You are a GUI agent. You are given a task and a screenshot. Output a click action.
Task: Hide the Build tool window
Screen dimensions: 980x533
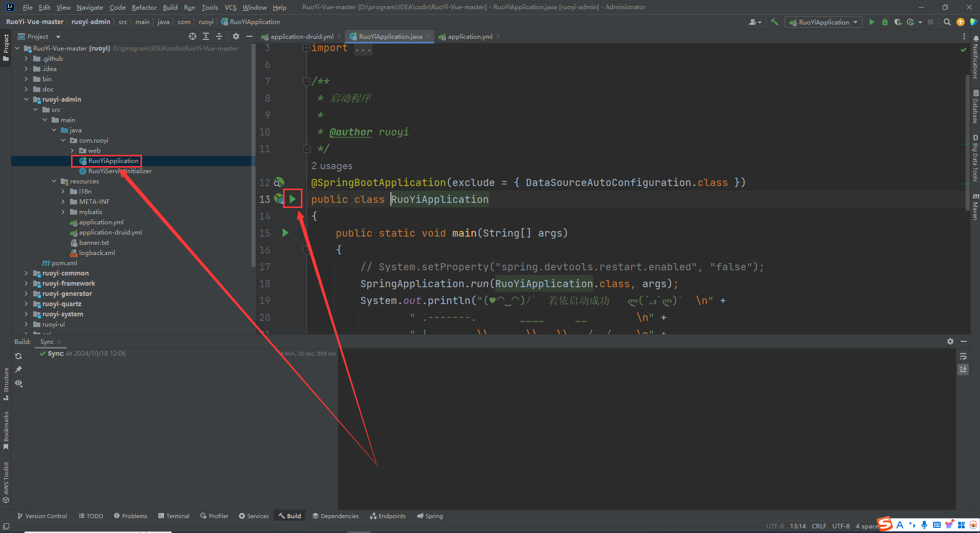964,341
